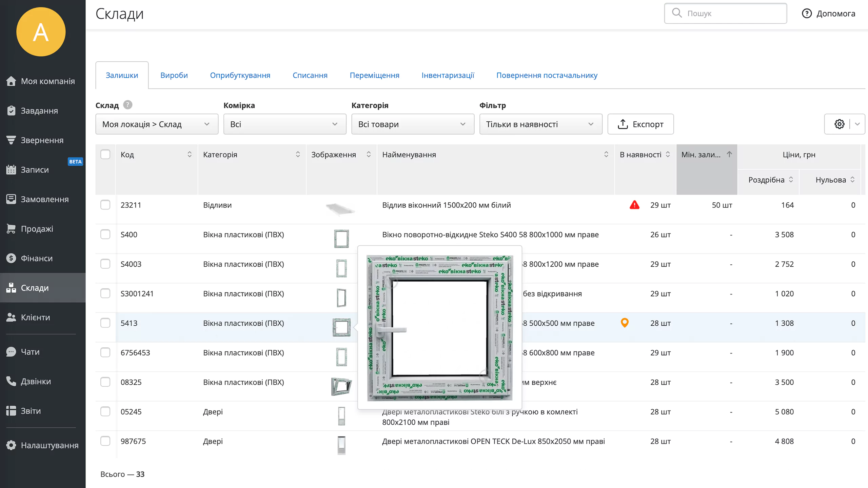
Task: Click the yellow account avatar A
Action: 41,32
